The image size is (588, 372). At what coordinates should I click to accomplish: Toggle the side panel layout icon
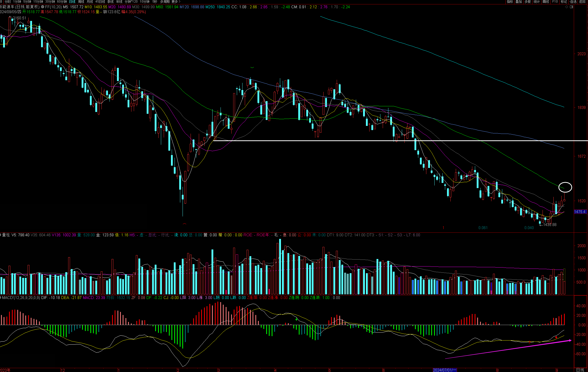(x=571, y=7)
